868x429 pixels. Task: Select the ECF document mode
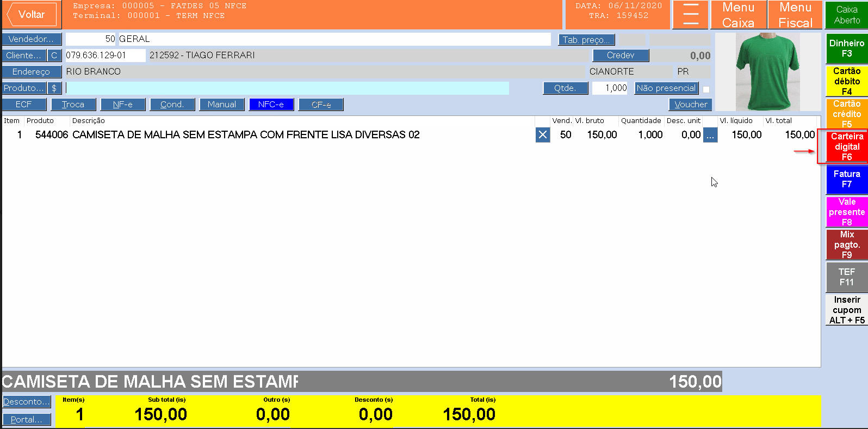(x=24, y=105)
